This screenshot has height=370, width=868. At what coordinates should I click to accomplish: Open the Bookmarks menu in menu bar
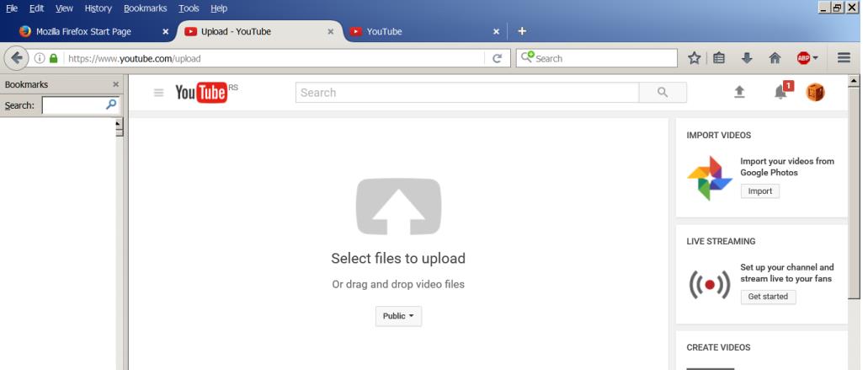point(145,8)
